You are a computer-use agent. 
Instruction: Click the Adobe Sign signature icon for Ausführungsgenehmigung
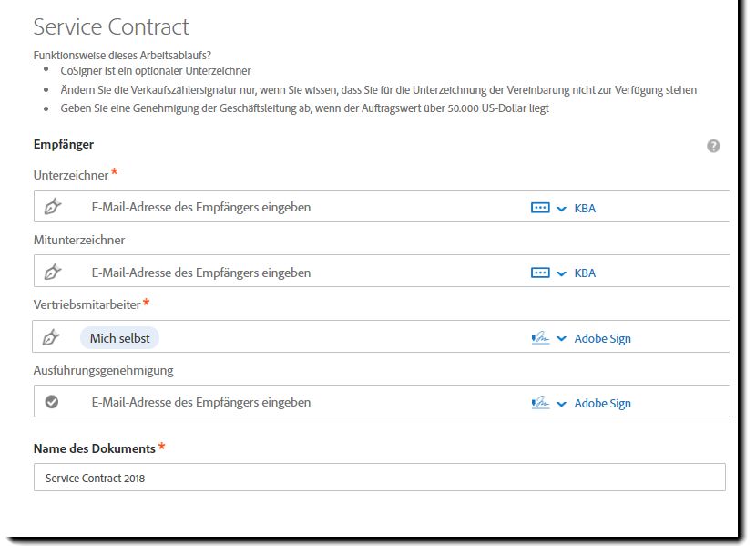(x=540, y=403)
